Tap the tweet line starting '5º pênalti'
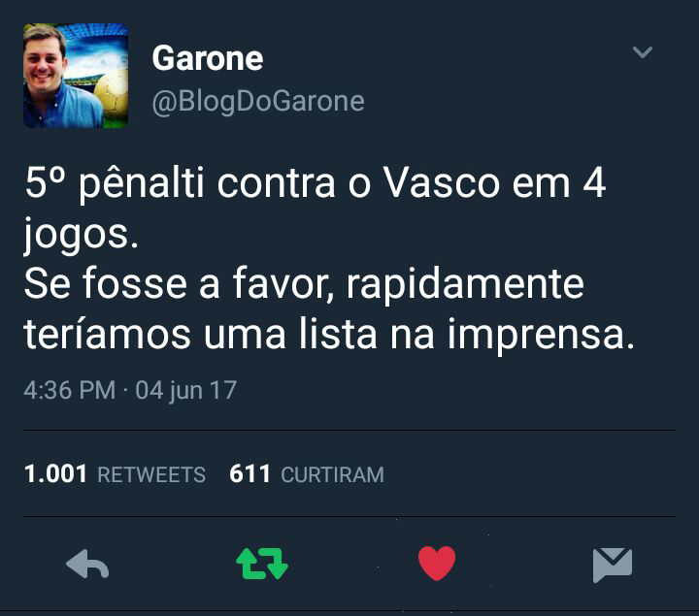This screenshot has height=616, width=699. click(315, 182)
